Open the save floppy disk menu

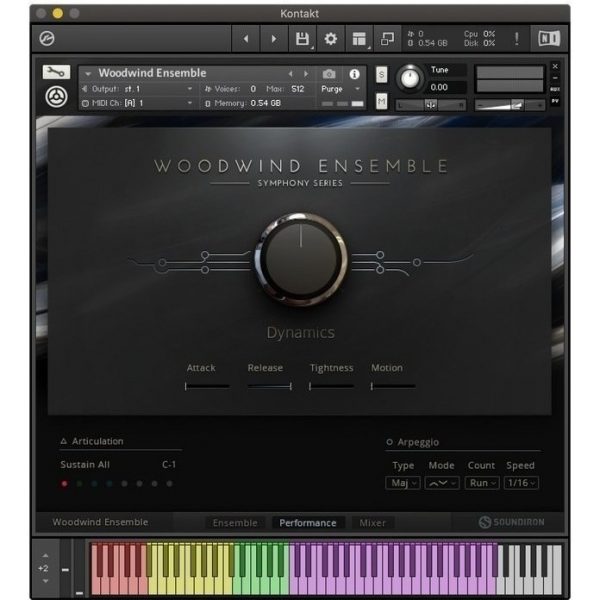coord(302,39)
